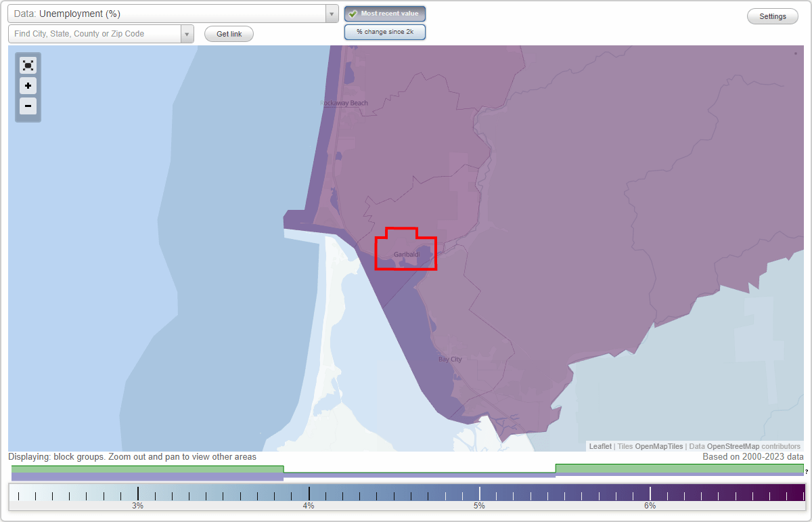
Task: Click the 6% mark on the color legend
Action: point(650,506)
